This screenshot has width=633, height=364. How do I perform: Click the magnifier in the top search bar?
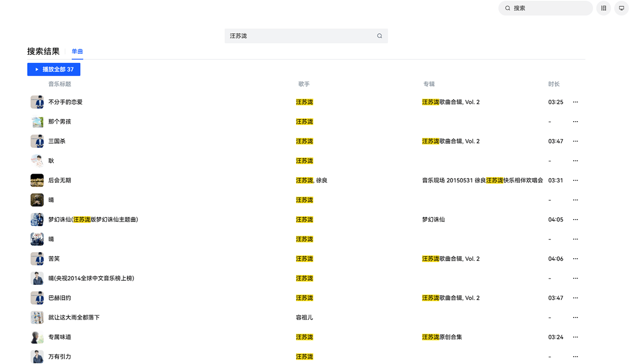coord(507,8)
